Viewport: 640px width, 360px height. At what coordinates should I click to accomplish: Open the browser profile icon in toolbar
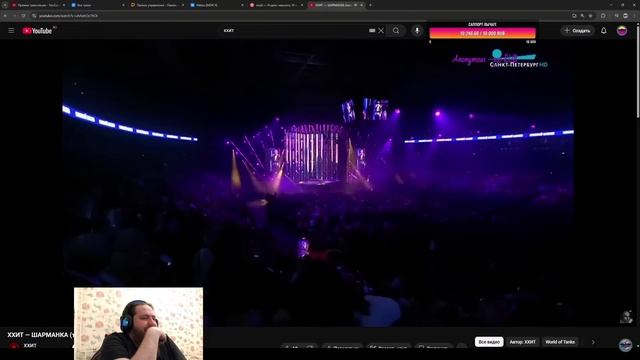(625, 16)
